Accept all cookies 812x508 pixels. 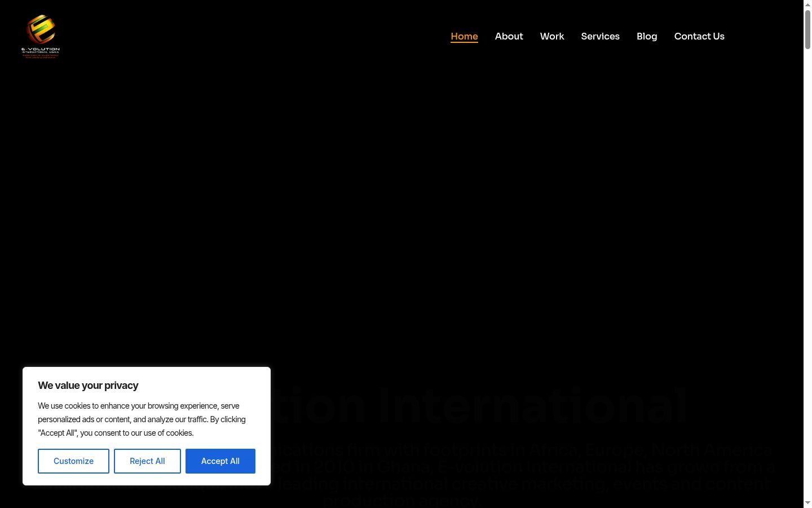(x=220, y=461)
